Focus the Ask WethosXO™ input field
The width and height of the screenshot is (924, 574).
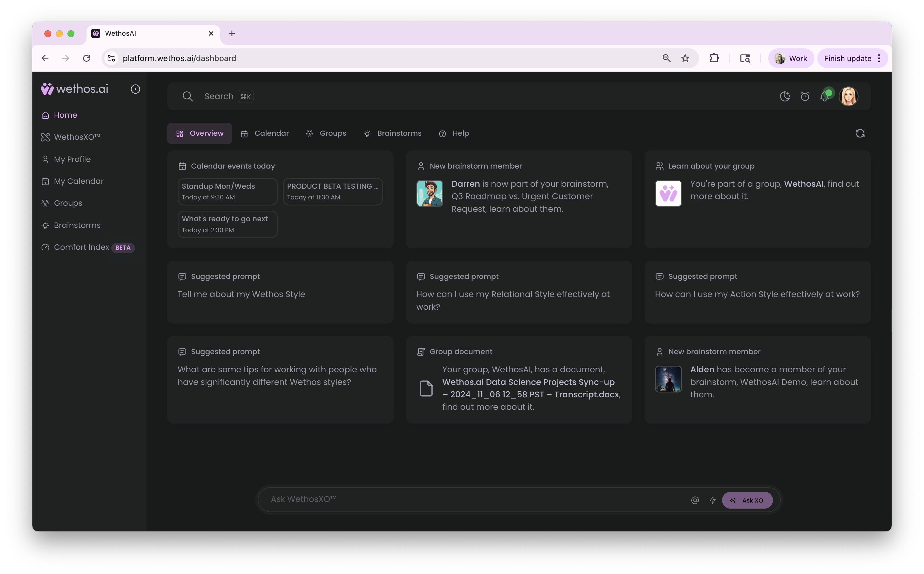coord(475,500)
